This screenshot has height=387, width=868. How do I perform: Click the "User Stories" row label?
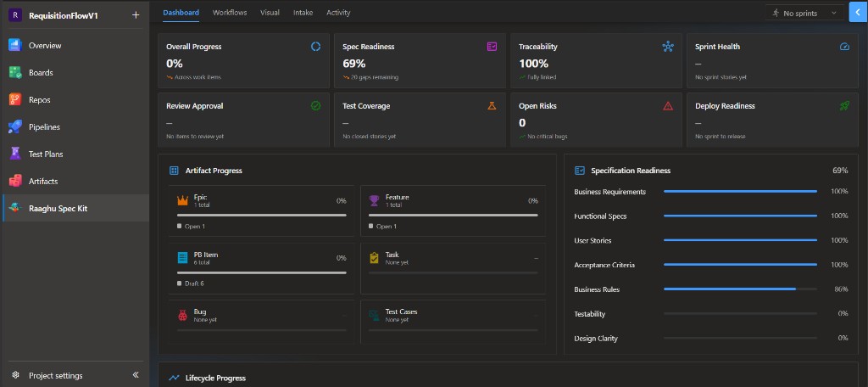(x=593, y=241)
